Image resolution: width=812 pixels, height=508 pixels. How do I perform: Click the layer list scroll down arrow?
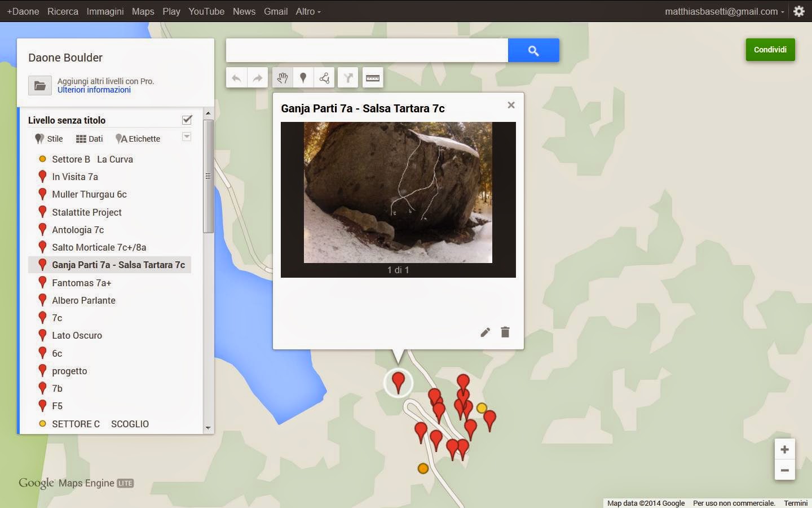[208, 428]
